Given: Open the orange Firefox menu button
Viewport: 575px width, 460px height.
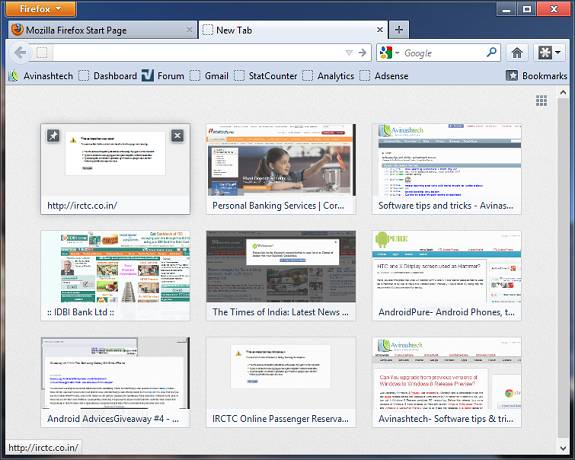Looking at the screenshot, I should (x=41, y=9).
